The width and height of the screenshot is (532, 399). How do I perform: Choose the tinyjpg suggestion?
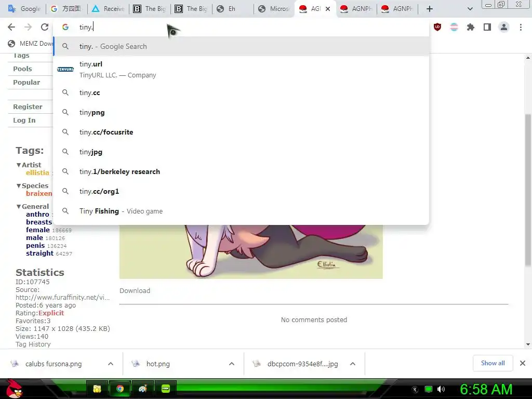(x=241, y=152)
